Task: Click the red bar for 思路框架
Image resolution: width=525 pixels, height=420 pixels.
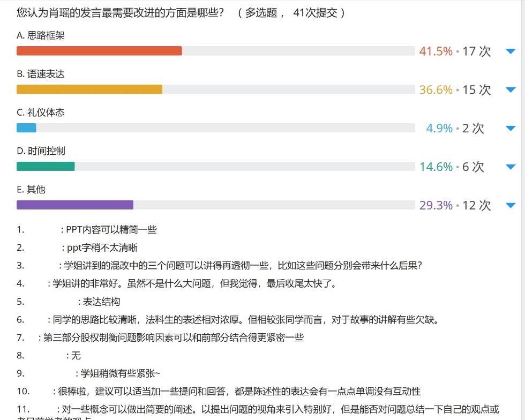Action: [x=99, y=51]
